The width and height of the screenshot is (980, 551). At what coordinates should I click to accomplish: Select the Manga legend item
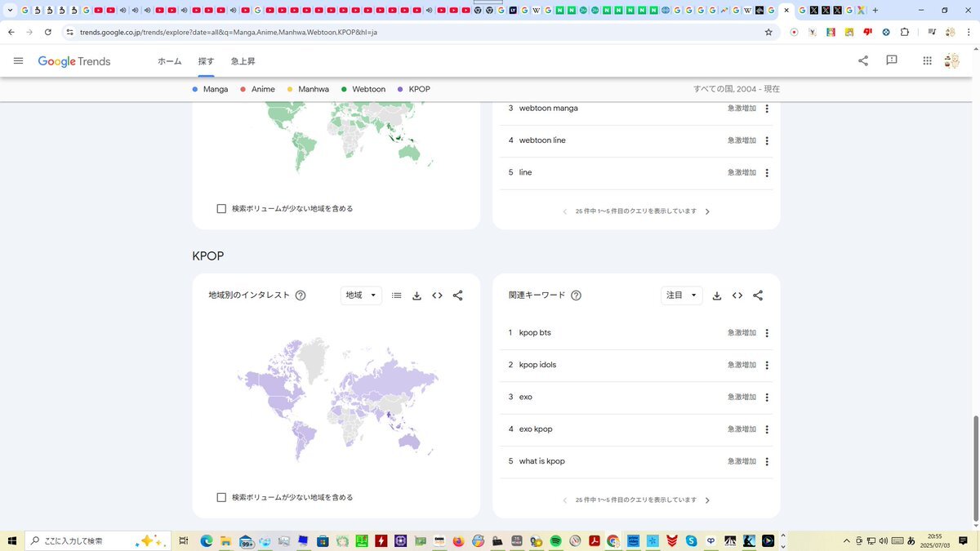coord(210,89)
